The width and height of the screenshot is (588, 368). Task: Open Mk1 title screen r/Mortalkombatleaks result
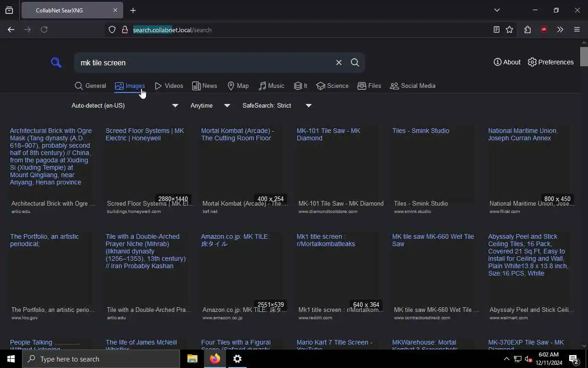click(326, 240)
